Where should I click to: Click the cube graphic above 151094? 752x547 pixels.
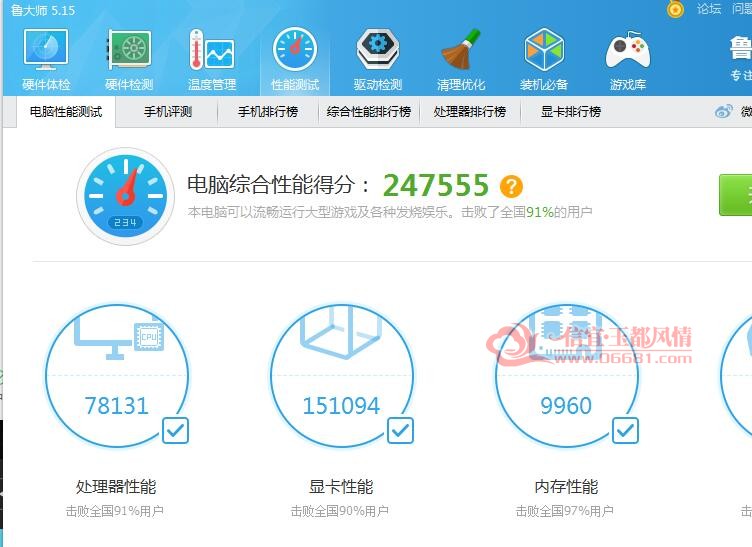pos(341,332)
